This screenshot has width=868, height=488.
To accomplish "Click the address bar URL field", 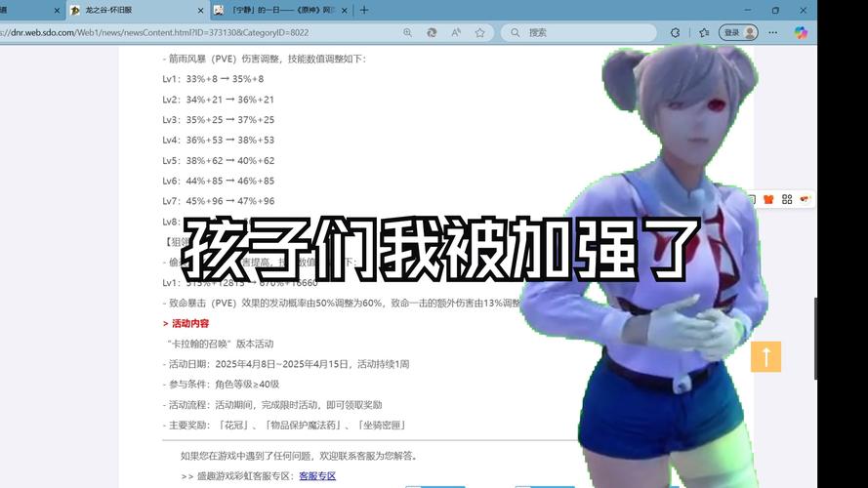I will [x=199, y=32].
